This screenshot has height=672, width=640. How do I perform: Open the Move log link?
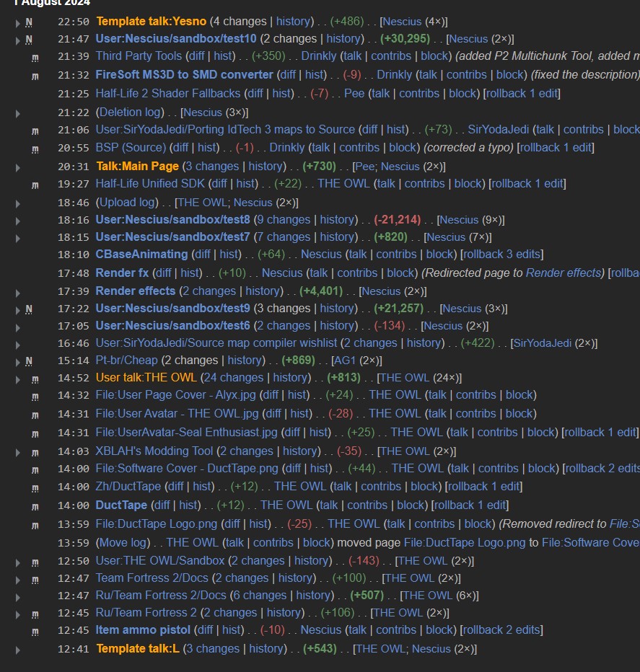tap(123, 542)
